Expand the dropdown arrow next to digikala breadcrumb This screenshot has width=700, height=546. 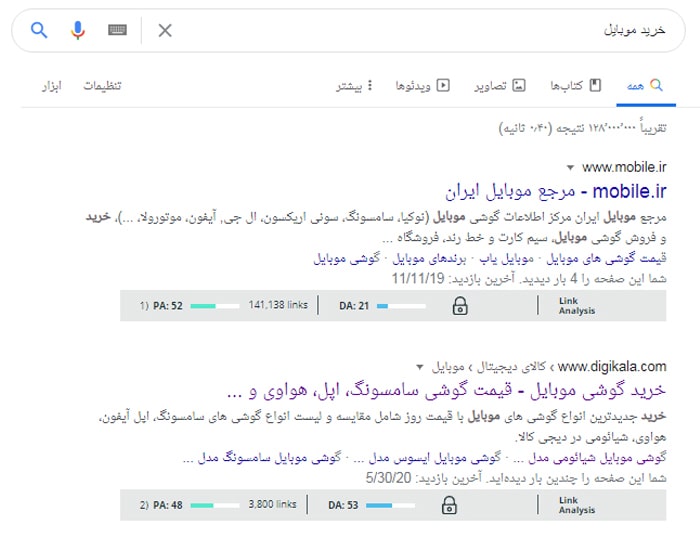[419, 367]
